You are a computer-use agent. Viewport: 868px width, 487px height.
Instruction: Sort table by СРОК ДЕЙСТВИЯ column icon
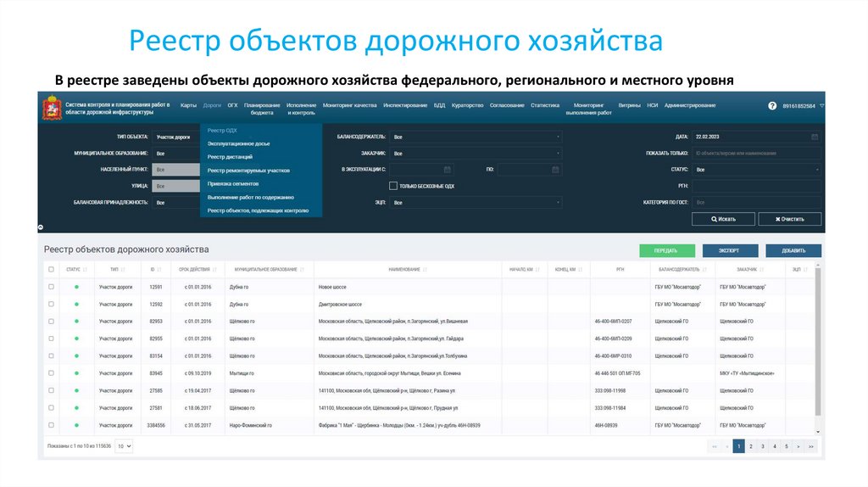pyautogui.click(x=214, y=270)
